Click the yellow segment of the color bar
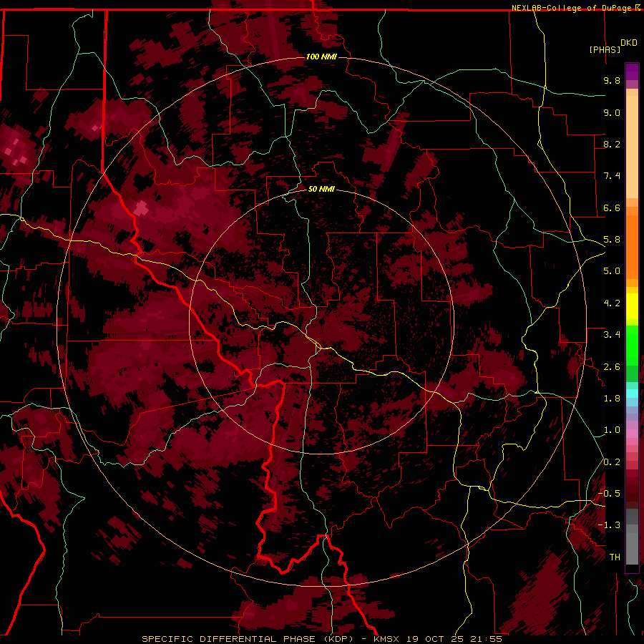This screenshot has height=644, width=644. [x=632, y=306]
